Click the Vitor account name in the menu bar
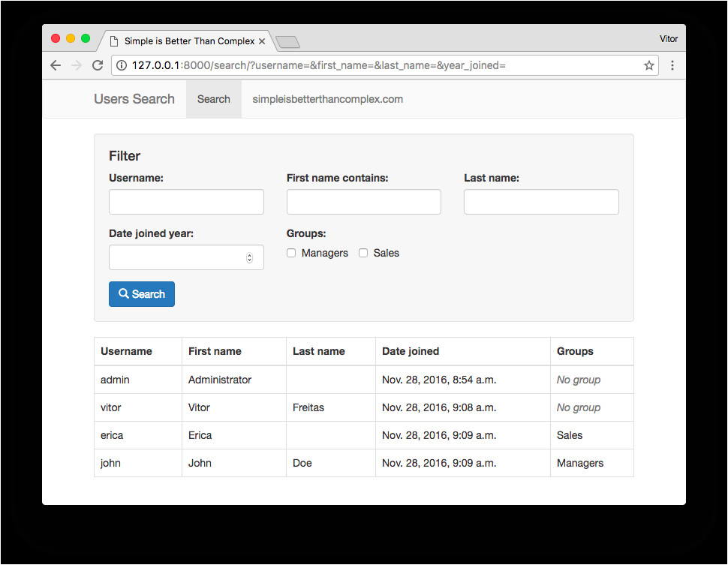The image size is (728, 565). 668,38
